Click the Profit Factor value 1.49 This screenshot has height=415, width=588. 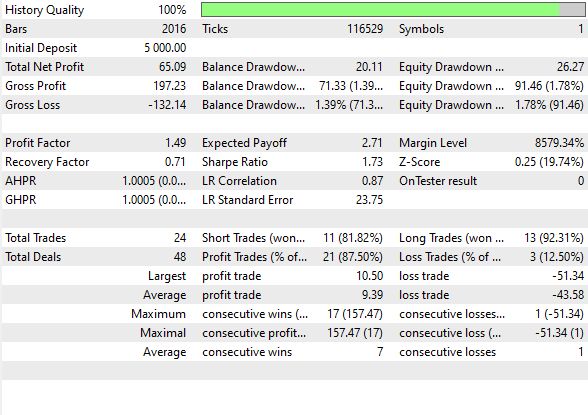[x=176, y=143]
